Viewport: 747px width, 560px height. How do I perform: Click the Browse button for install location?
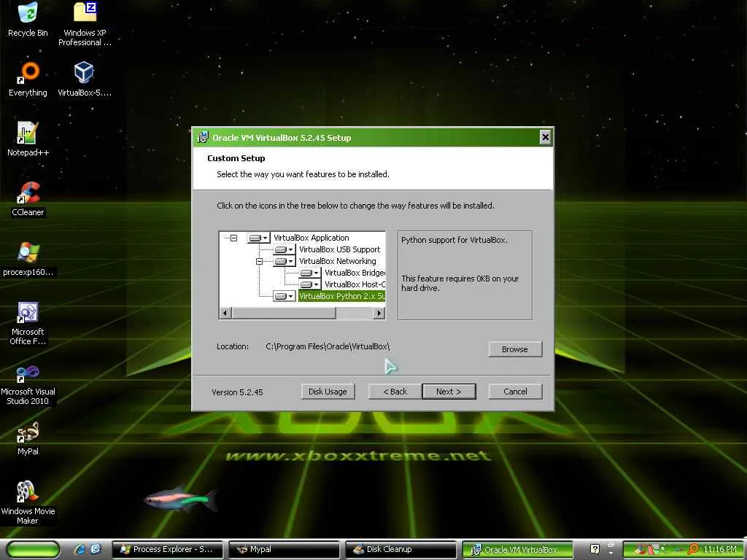click(x=515, y=349)
